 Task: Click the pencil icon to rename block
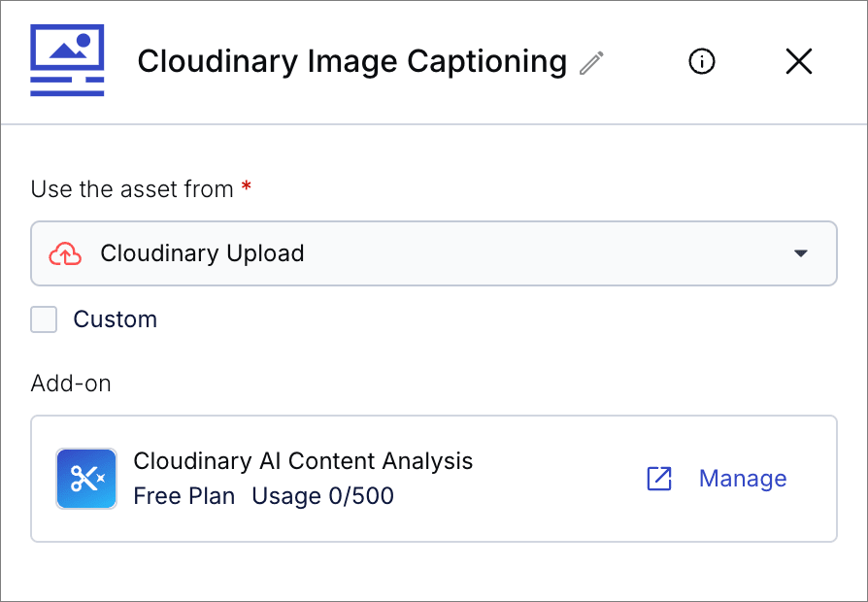pyautogui.click(x=591, y=62)
